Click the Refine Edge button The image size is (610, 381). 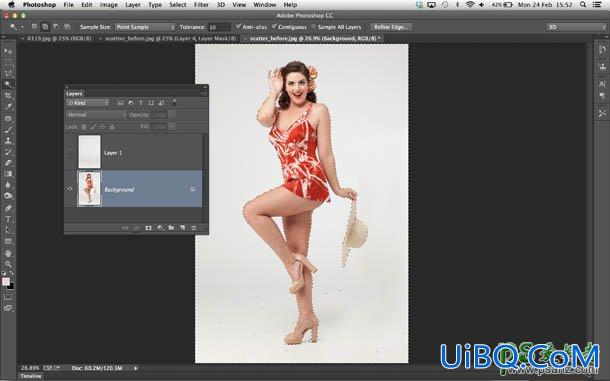391,27
